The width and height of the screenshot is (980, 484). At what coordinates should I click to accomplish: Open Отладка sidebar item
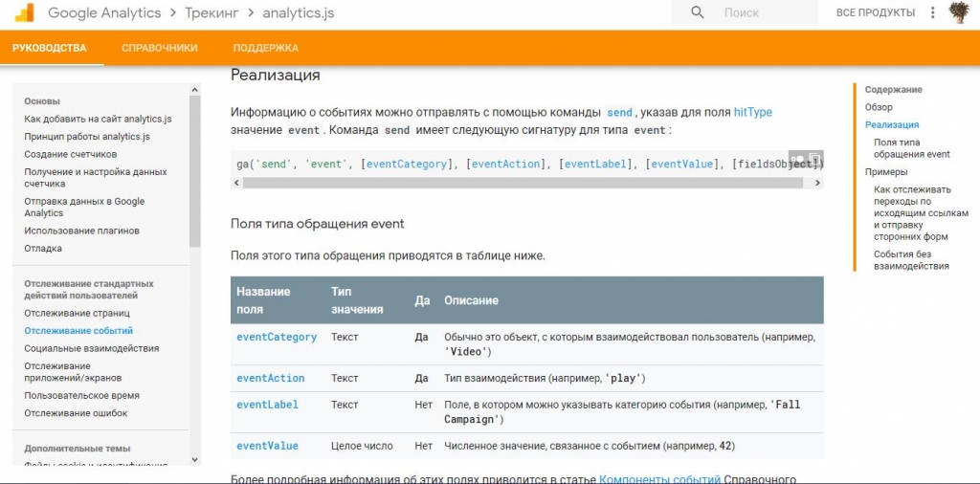click(x=43, y=248)
